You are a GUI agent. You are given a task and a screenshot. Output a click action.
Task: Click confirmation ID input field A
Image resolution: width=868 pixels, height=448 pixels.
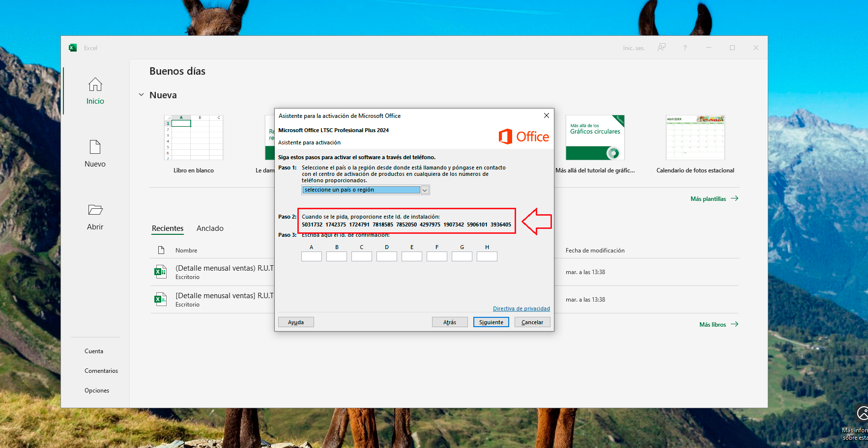click(x=311, y=256)
